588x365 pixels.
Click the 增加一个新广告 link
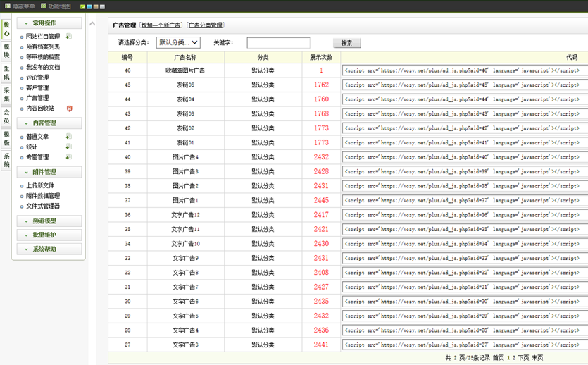161,25
